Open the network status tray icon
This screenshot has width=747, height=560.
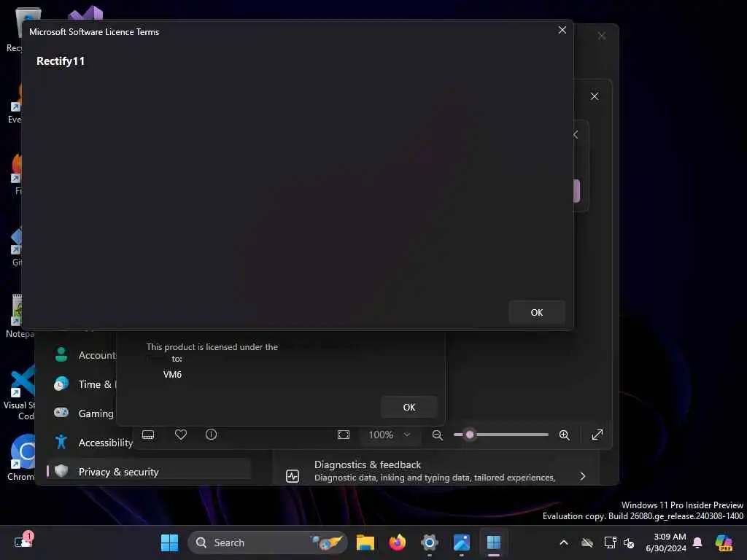coord(610,542)
